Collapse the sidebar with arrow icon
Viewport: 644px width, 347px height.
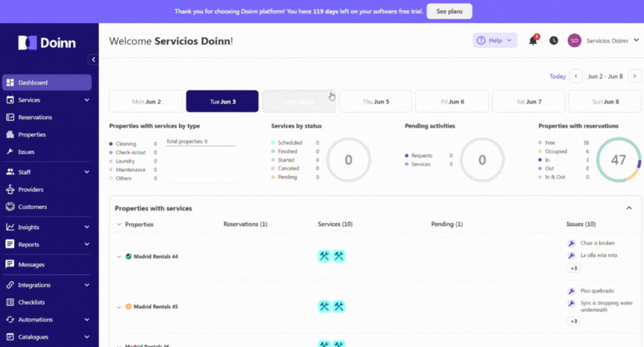[93, 60]
